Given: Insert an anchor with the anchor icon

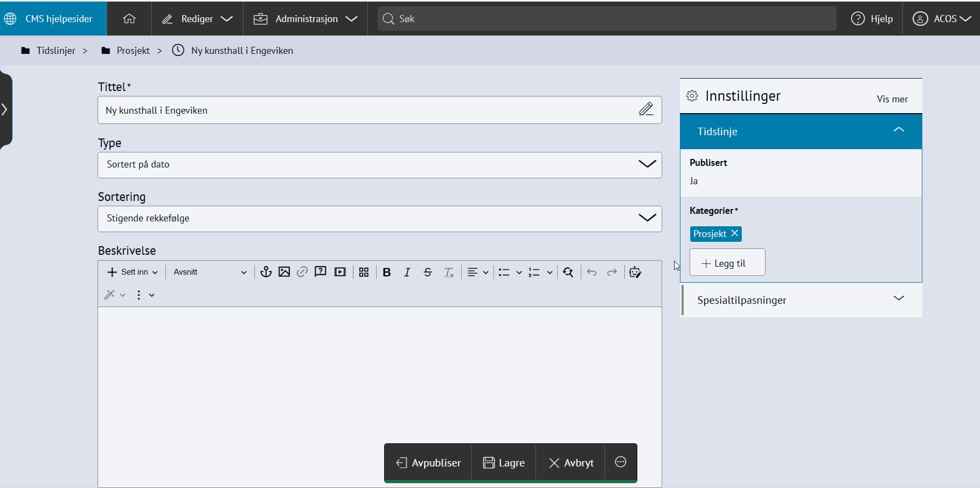Looking at the screenshot, I should [x=266, y=272].
